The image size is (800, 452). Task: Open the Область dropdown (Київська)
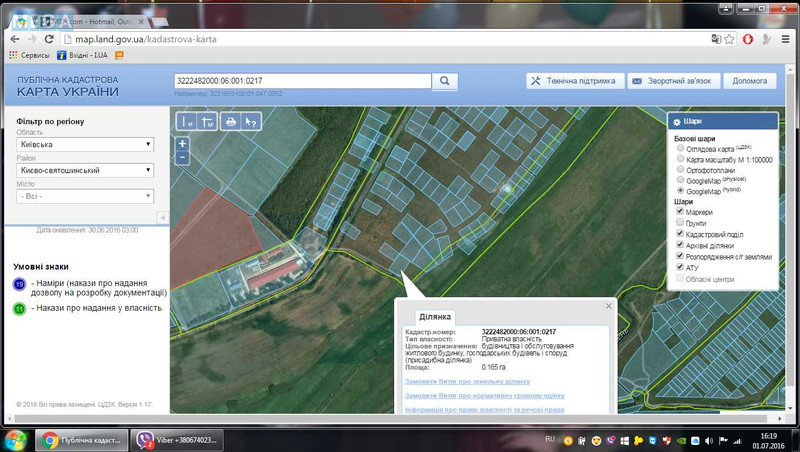pos(85,144)
